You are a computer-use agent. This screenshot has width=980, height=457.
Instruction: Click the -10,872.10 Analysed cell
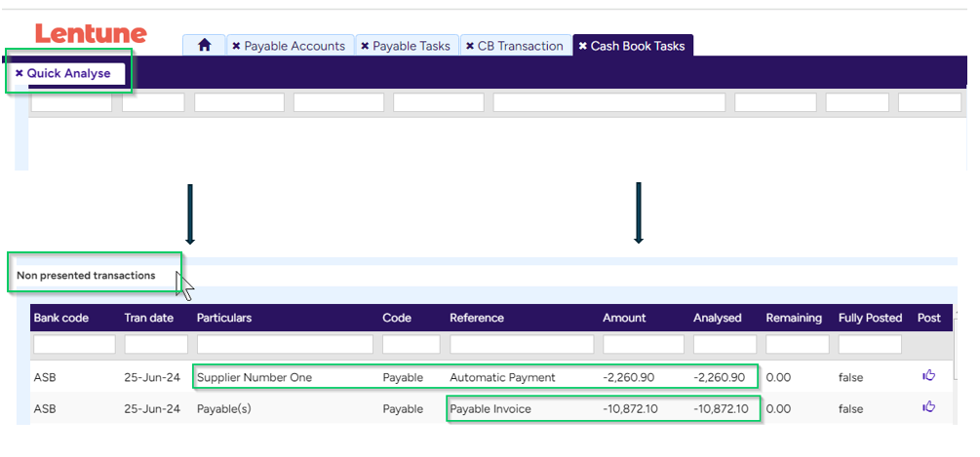point(721,409)
